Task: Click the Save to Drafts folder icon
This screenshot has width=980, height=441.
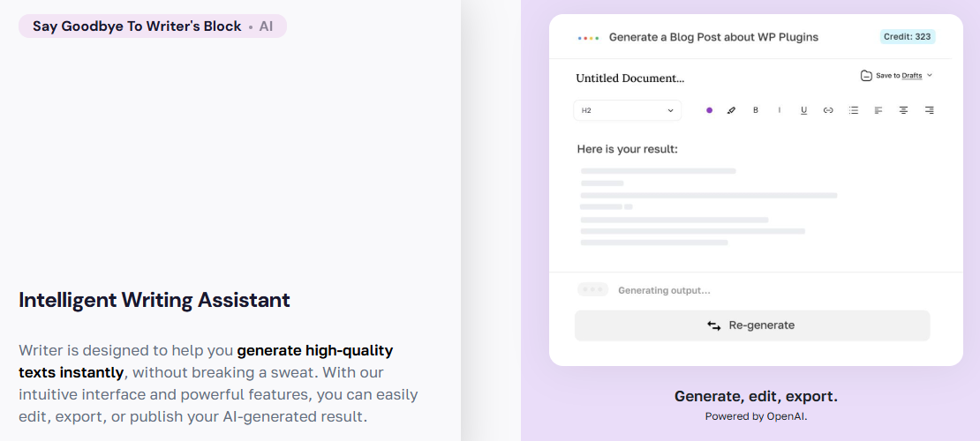Action: 866,76
